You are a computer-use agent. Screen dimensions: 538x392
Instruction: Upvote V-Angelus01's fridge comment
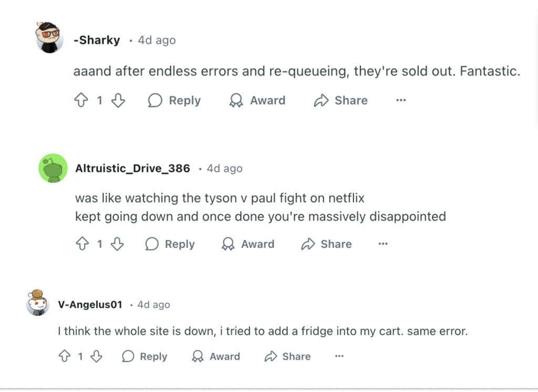click(64, 356)
